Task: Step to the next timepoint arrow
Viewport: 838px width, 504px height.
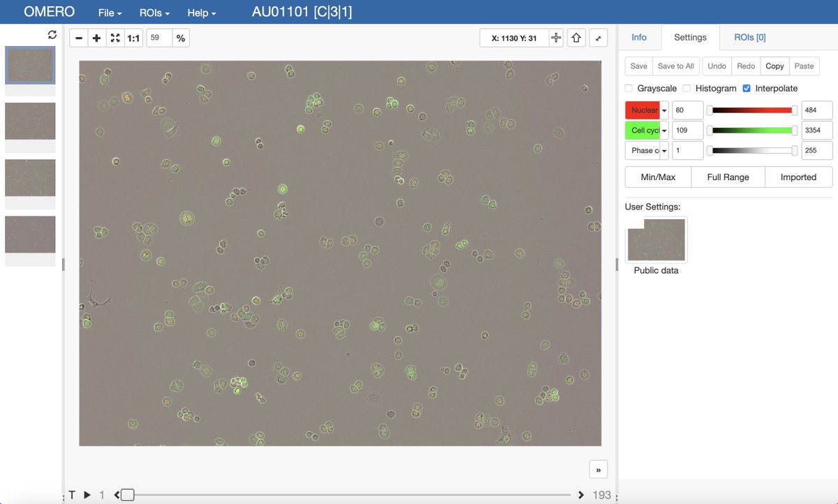Action: pos(581,495)
